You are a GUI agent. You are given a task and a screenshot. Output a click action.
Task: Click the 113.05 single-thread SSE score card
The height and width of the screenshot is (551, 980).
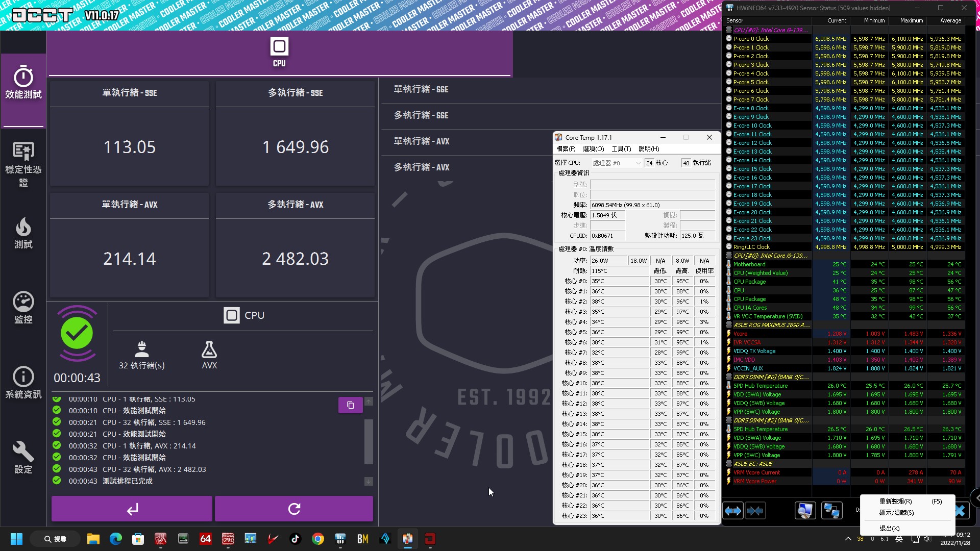click(x=130, y=134)
